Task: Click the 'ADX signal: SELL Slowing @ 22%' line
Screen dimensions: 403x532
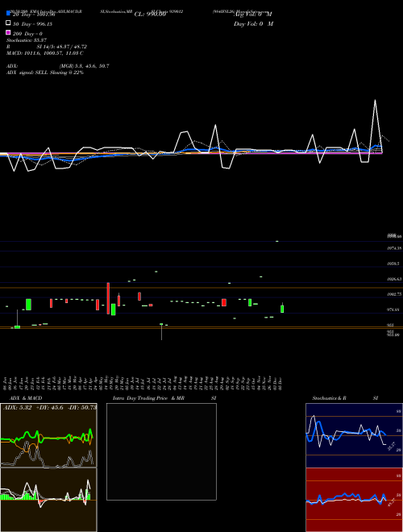Action: point(45,73)
